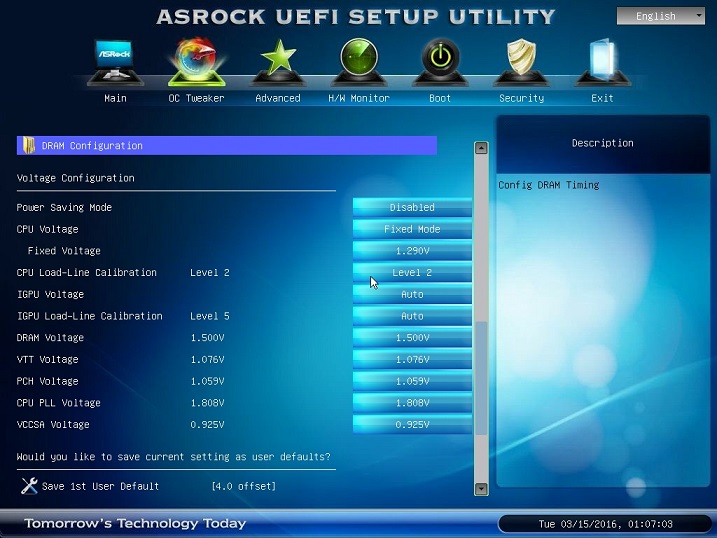
Task: Open the Security shield icon
Action: click(521, 62)
